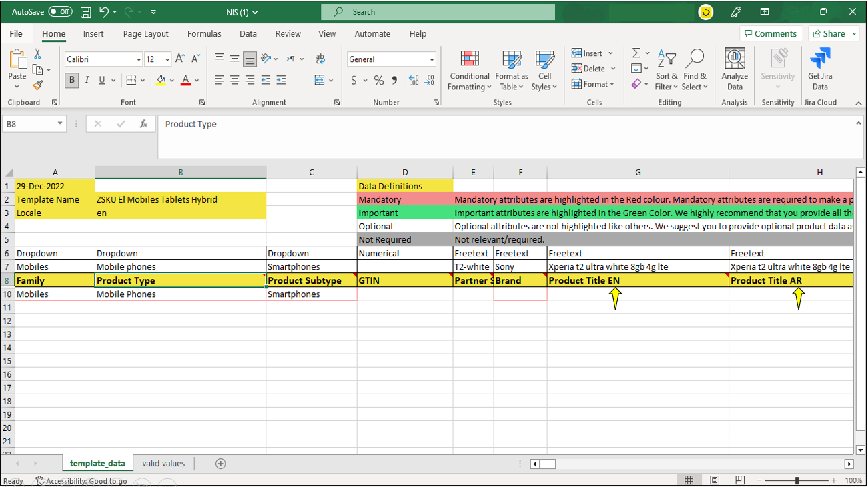
Task: Open the Formulas ribbon tab
Action: (x=204, y=34)
